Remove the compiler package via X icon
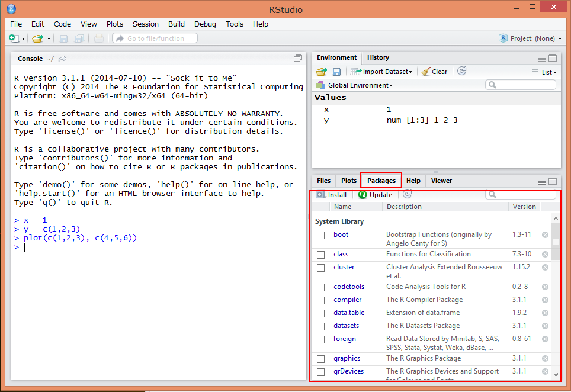The width and height of the screenshot is (571, 392). click(545, 300)
